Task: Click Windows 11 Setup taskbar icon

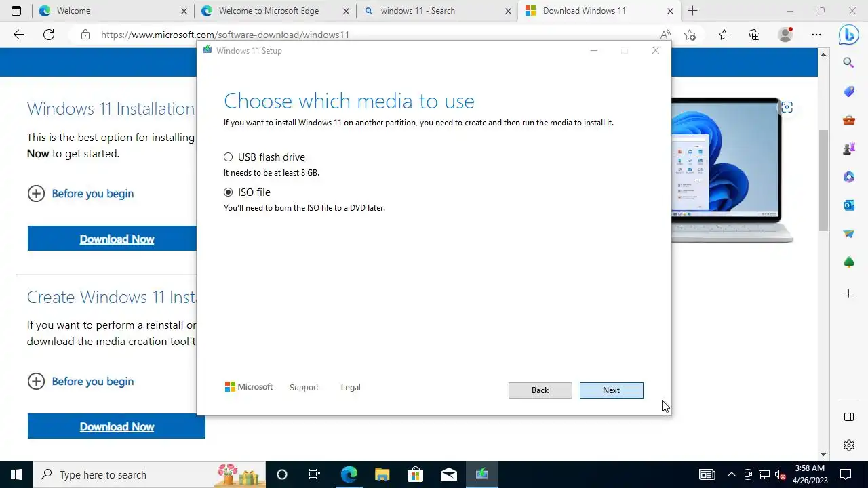Action: 481,474
